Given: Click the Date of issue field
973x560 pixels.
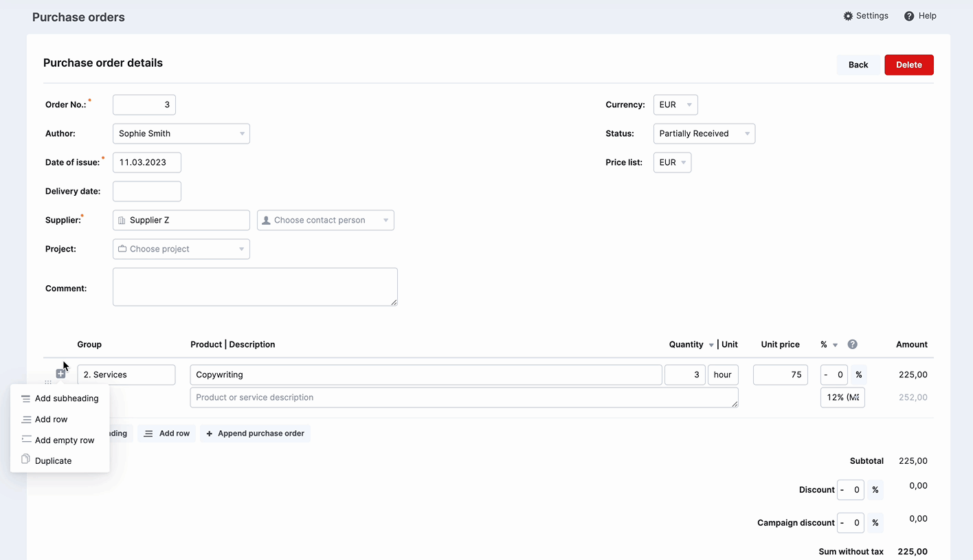Looking at the screenshot, I should 147,162.
